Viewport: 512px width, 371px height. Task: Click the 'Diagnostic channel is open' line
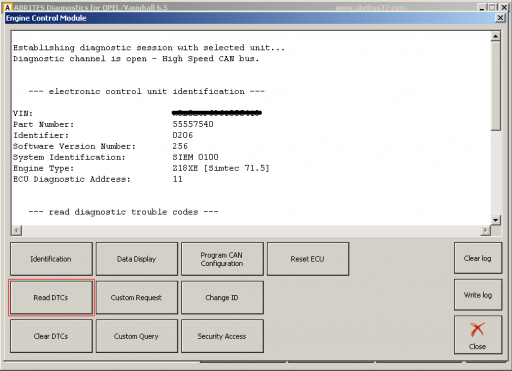pyautogui.click(x=136, y=59)
